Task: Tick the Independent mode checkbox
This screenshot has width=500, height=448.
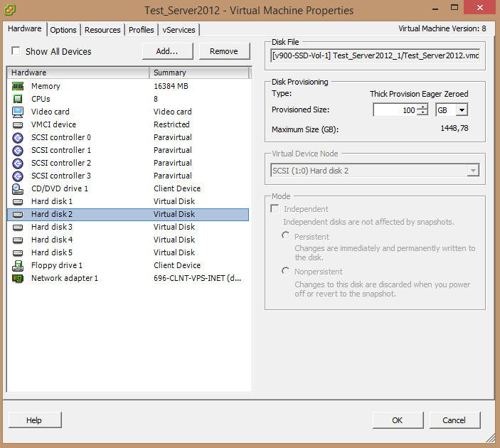Action: coord(275,208)
